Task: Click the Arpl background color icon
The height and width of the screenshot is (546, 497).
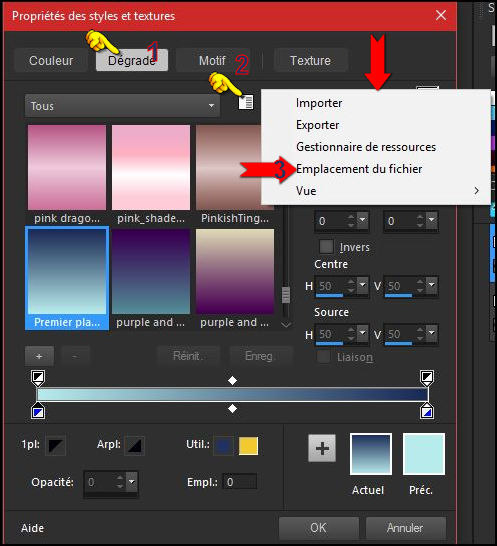Action: (x=134, y=445)
